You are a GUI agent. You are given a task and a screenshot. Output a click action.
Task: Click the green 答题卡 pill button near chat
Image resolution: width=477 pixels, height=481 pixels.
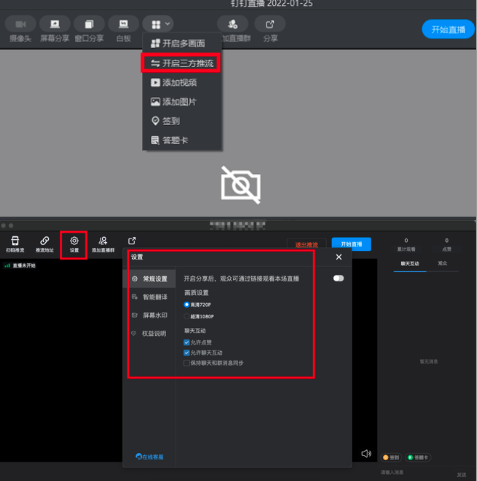[418, 457]
